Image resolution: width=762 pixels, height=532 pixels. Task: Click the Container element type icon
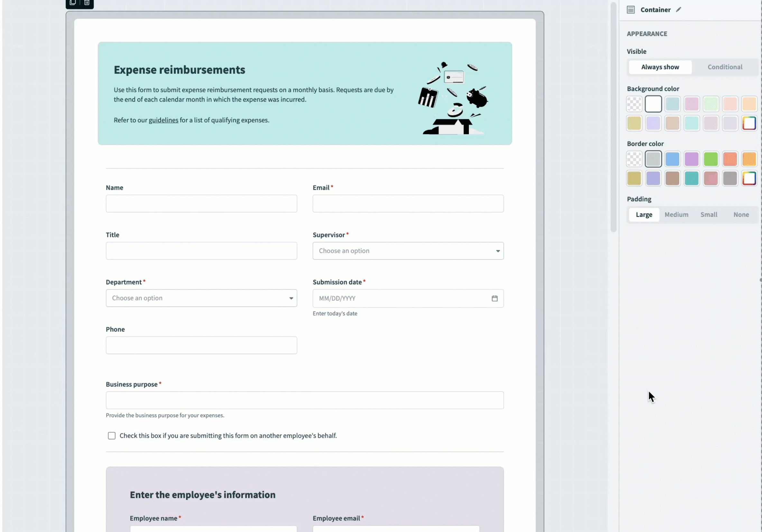pos(631,10)
